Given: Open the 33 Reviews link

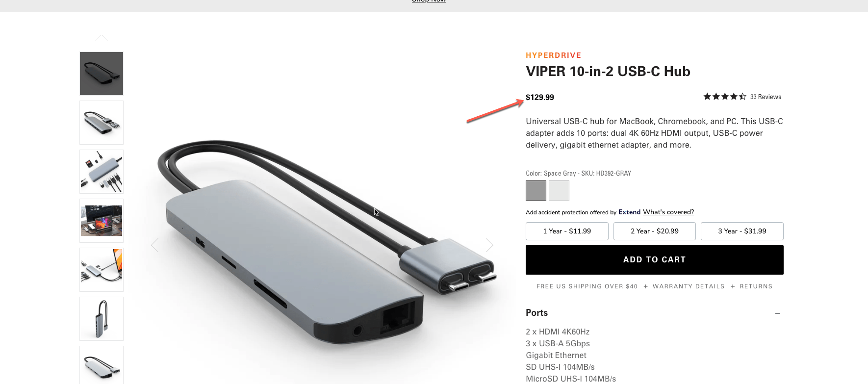Looking at the screenshot, I should tap(766, 97).
